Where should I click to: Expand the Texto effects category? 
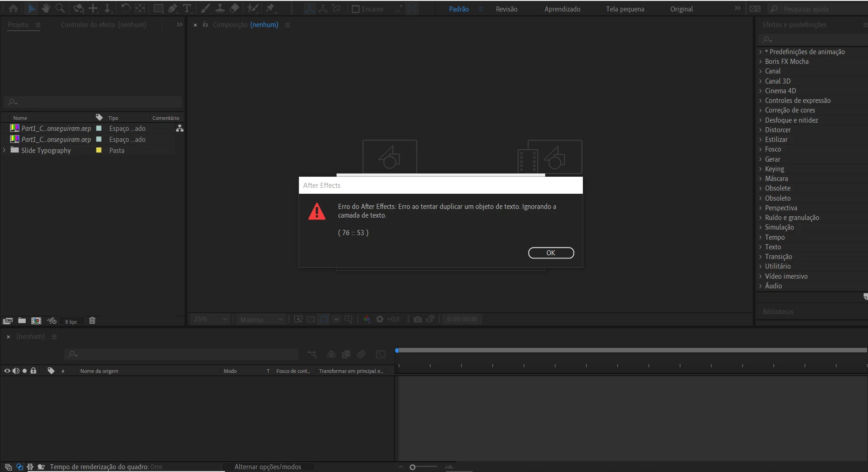coord(761,247)
